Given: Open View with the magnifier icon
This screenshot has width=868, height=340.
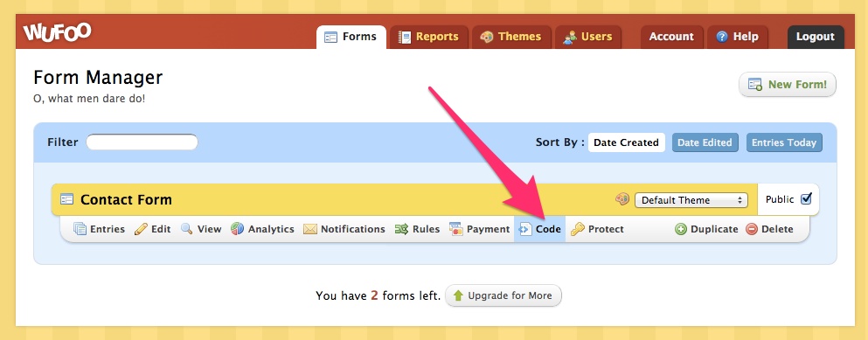Looking at the screenshot, I should tap(186, 229).
